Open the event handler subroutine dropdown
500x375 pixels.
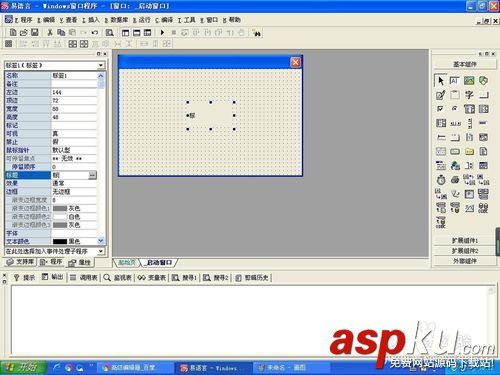(101, 251)
